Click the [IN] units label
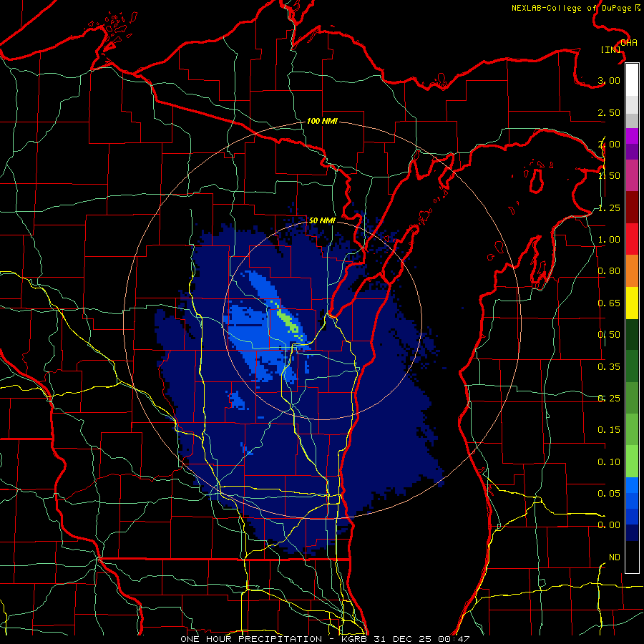Screen dimensions: 644x644 click(x=611, y=49)
